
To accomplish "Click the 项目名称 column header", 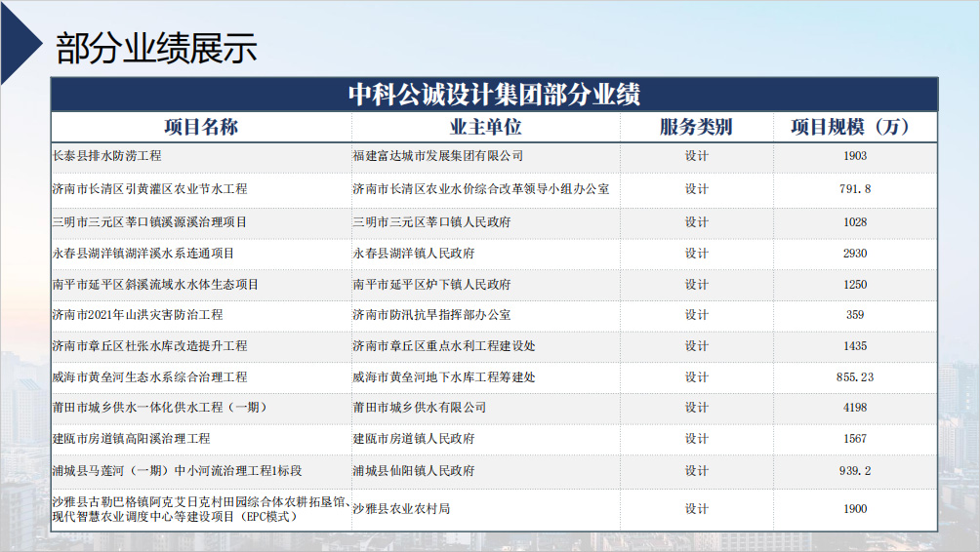I will coord(200,127).
